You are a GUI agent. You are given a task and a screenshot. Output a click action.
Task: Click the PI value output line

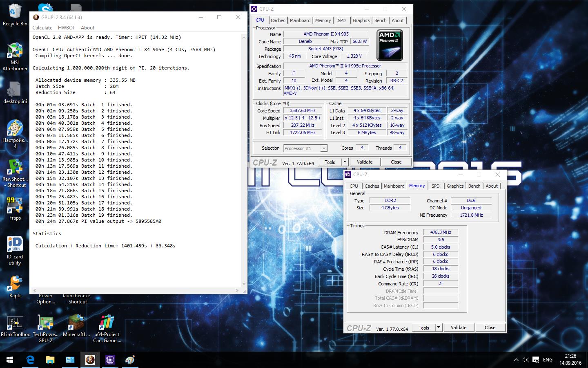tap(98, 221)
